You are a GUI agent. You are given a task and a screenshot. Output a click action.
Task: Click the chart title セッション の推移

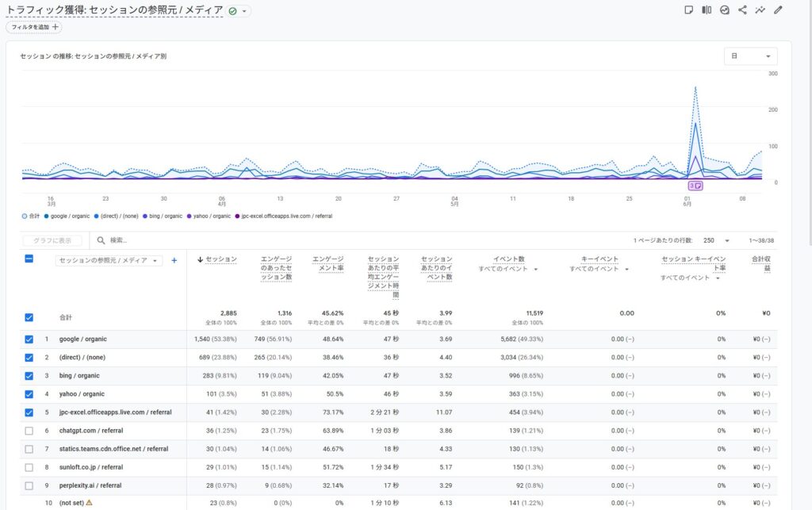pos(94,56)
